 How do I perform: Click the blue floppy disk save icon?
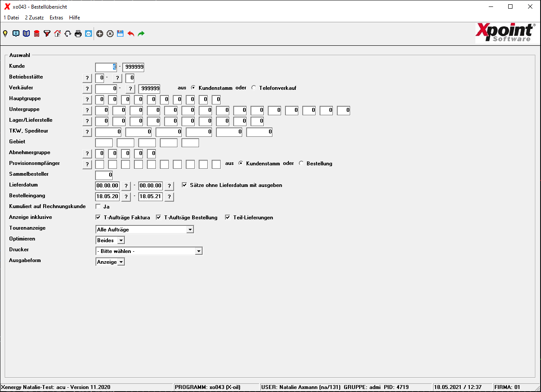pyautogui.click(x=120, y=34)
